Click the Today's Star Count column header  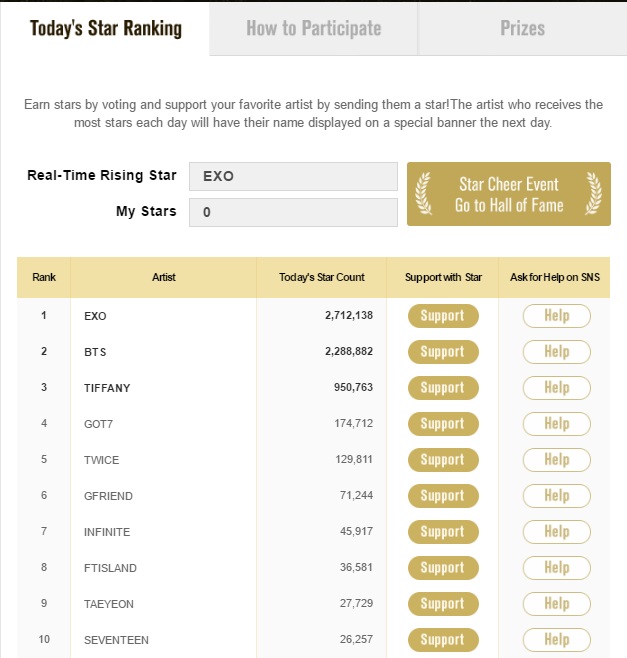coord(321,277)
